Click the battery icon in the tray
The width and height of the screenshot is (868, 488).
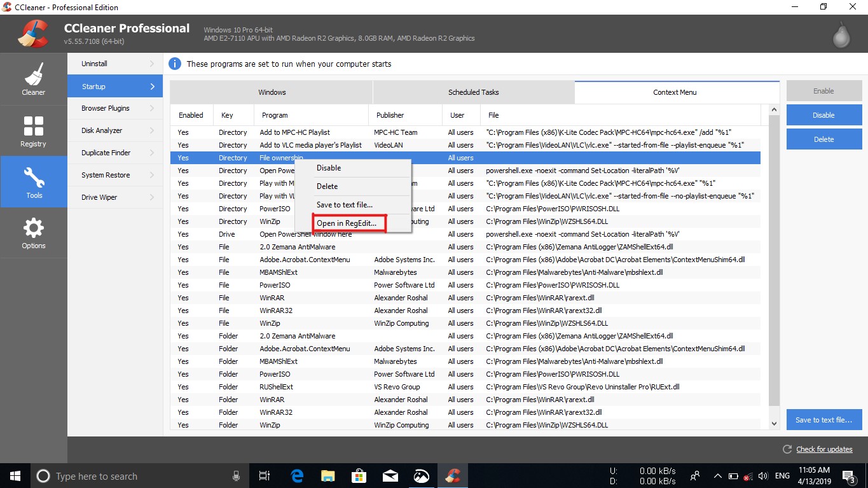pos(733,476)
